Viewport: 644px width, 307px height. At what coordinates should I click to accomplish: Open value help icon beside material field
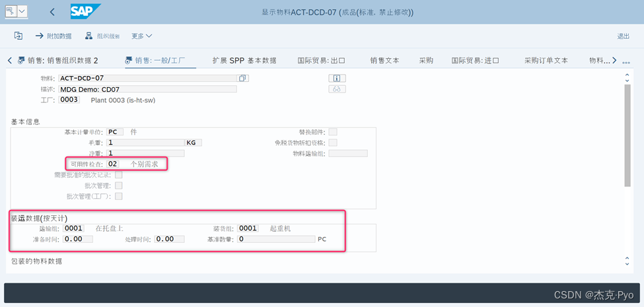(x=242, y=78)
